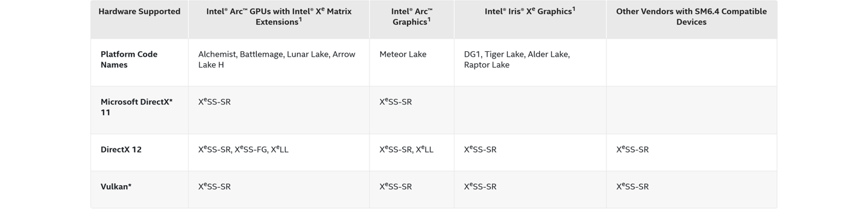
Task: Select the Intel Arc GPUs with XMX header
Action: coord(278,16)
